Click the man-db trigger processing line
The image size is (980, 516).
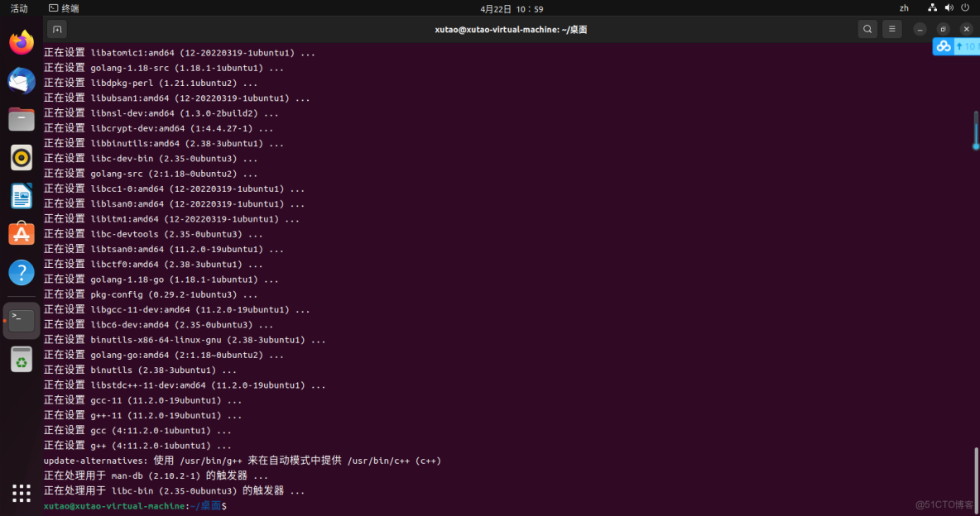pyautogui.click(x=156, y=475)
